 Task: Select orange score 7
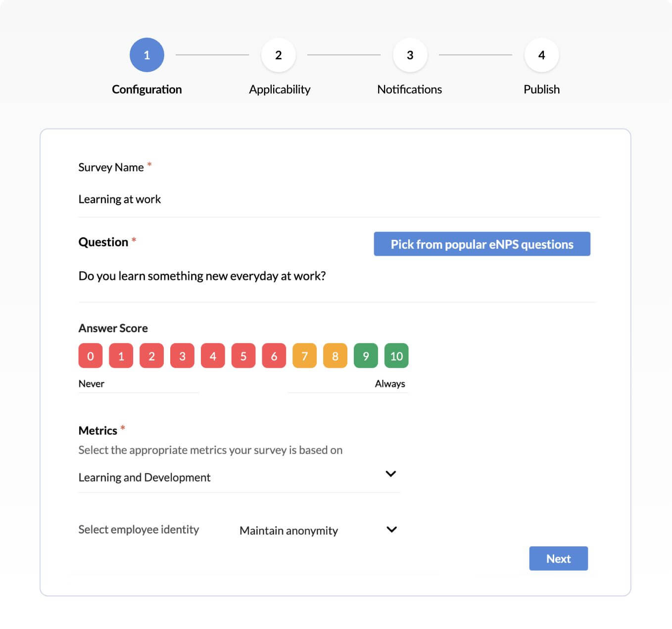[x=304, y=356]
